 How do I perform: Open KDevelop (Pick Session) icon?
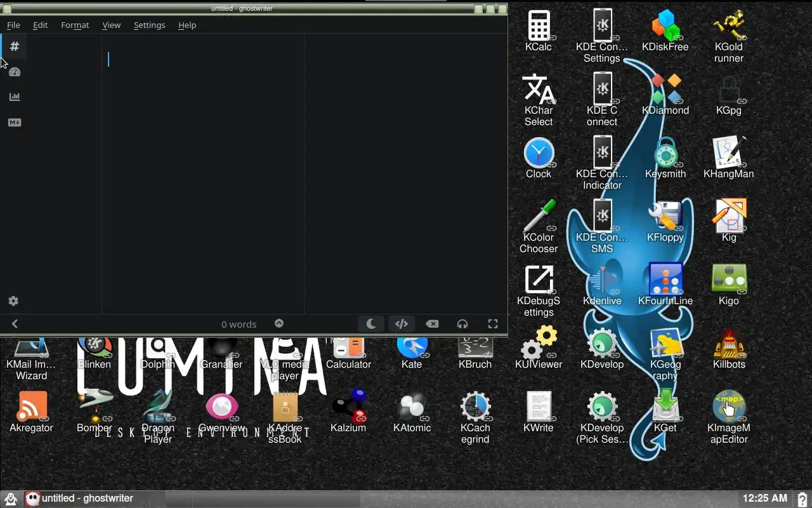(x=602, y=417)
